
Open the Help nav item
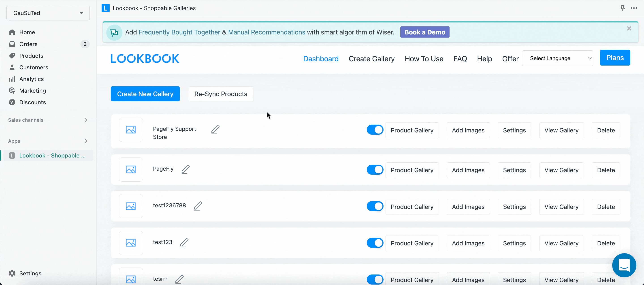coord(484,59)
